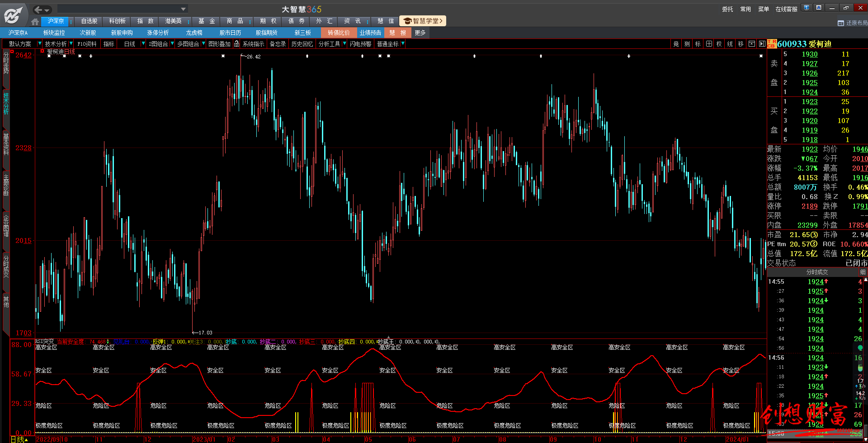Open 智慧学堂 graduation cap button
This screenshot has height=443, width=868.
coord(424,21)
